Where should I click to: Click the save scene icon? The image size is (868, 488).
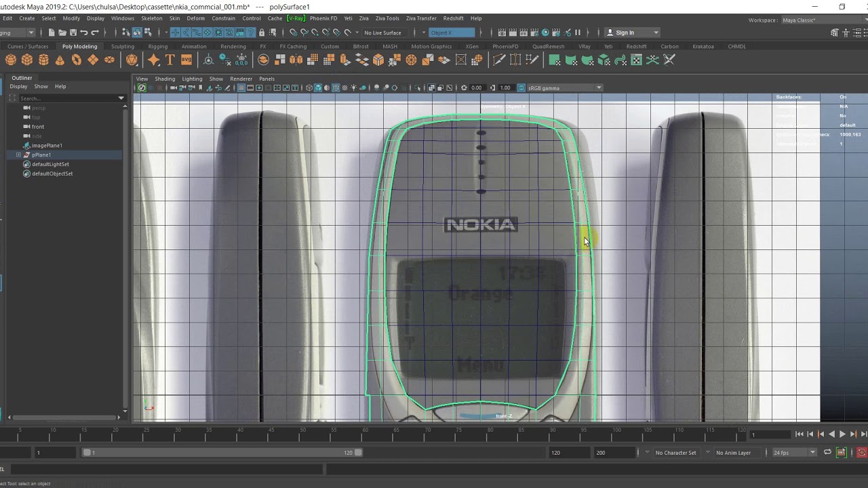(x=73, y=33)
